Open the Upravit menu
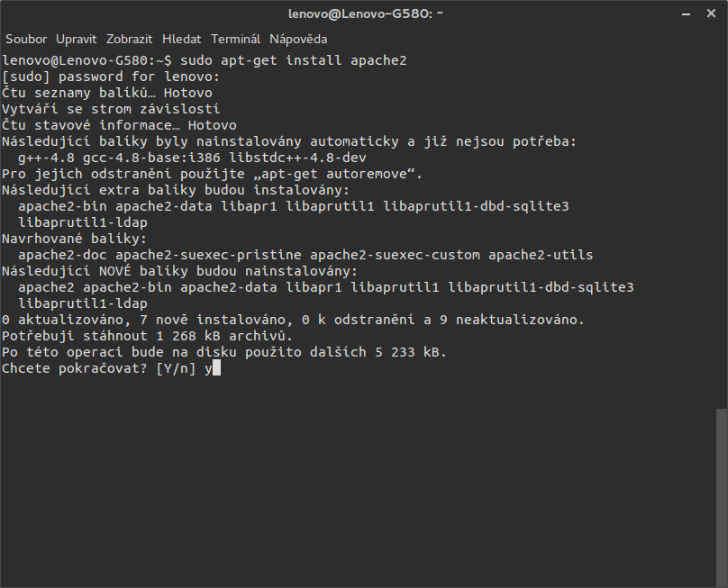 click(x=77, y=39)
